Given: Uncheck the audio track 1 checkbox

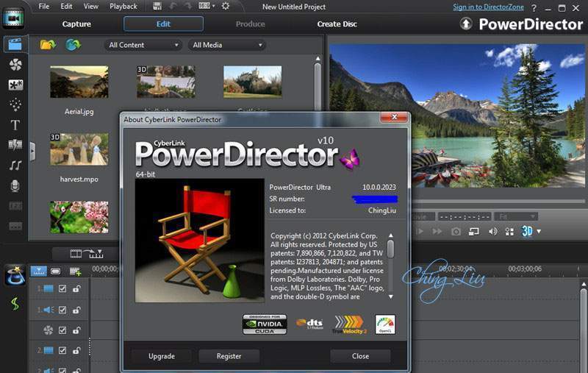Looking at the screenshot, I should point(62,310).
